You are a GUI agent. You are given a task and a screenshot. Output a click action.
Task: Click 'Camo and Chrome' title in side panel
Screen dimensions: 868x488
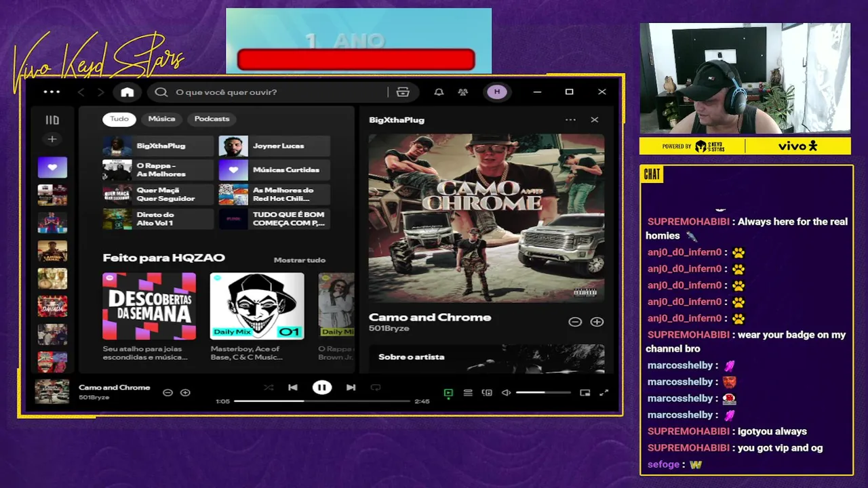[430, 317]
